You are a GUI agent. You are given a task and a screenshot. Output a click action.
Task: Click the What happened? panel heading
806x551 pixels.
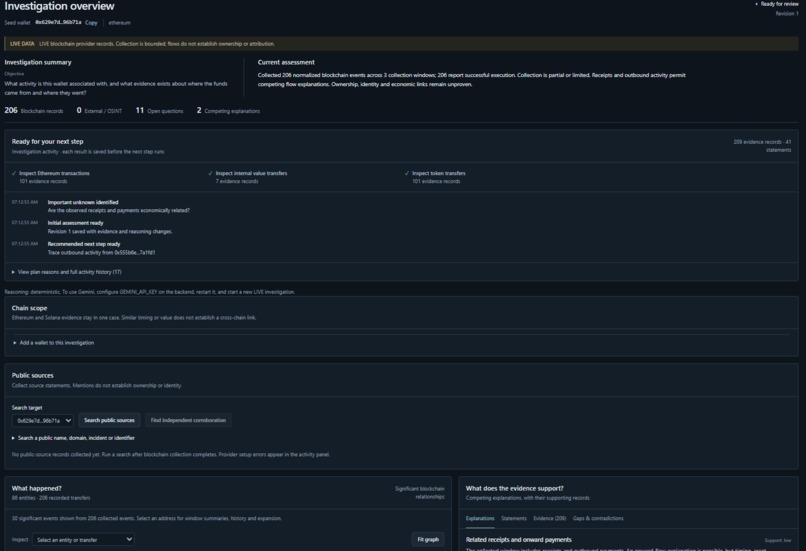36,488
